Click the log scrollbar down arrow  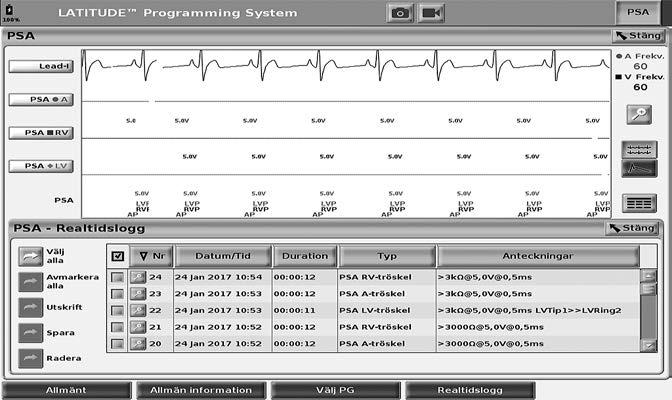[649, 345]
